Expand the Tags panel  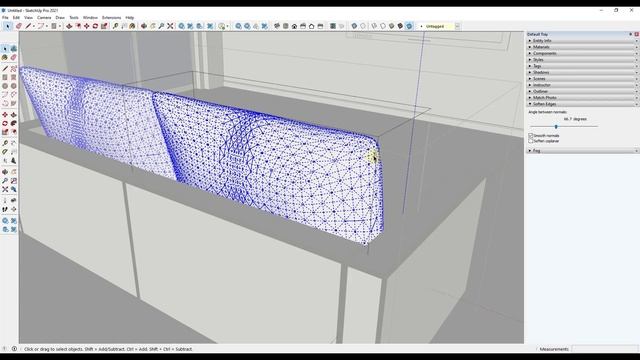click(582, 66)
